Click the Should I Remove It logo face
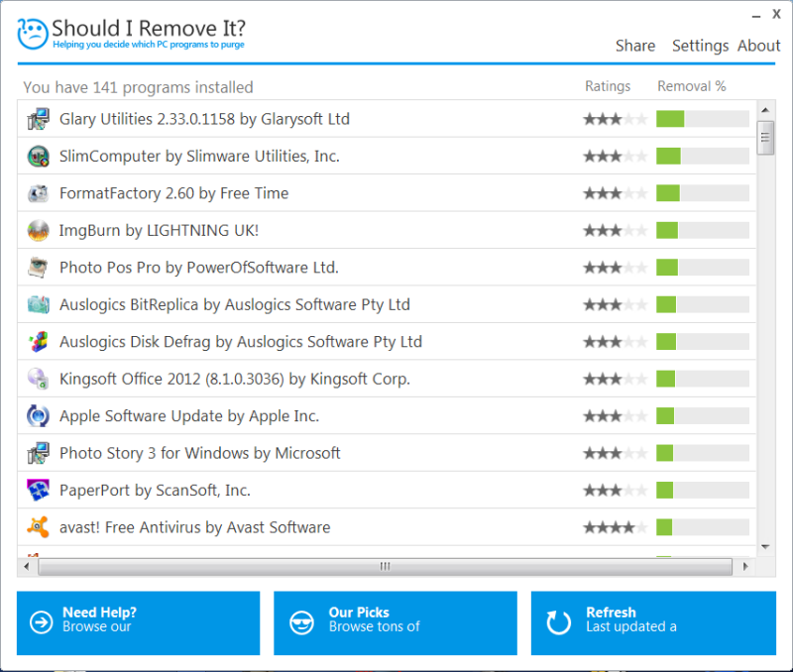The height and width of the screenshot is (672, 793). click(33, 34)
